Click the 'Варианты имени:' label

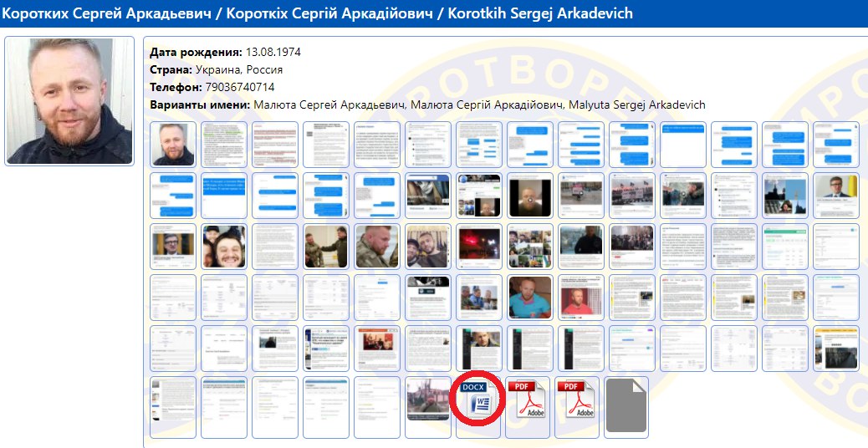[201, 105]
